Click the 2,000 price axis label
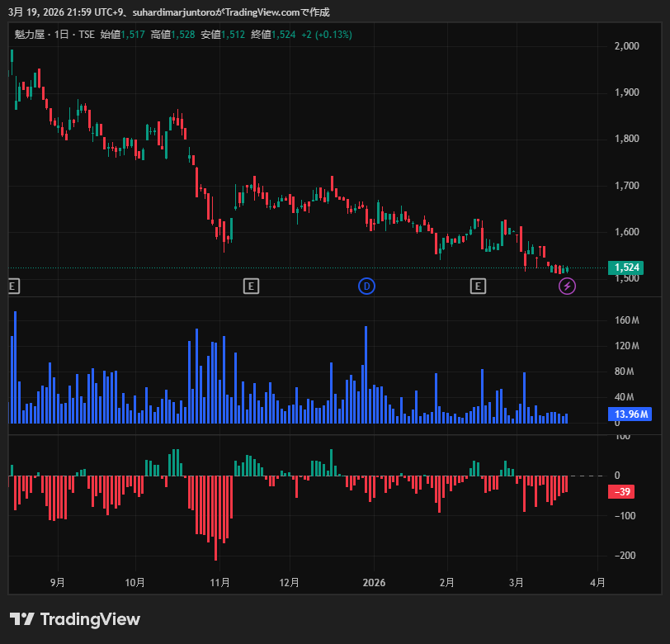 (x=627, y=46)
